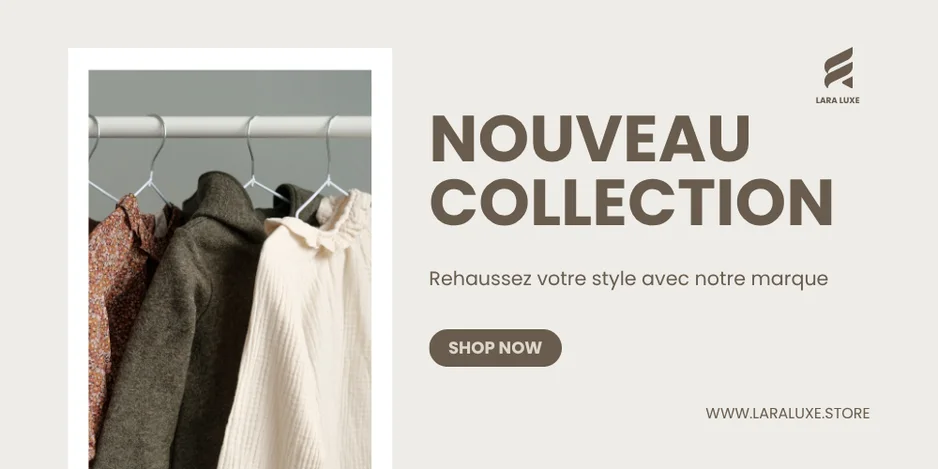
Task: Click the LARA LUXE brand name text
Action: (x=838, y=100)
